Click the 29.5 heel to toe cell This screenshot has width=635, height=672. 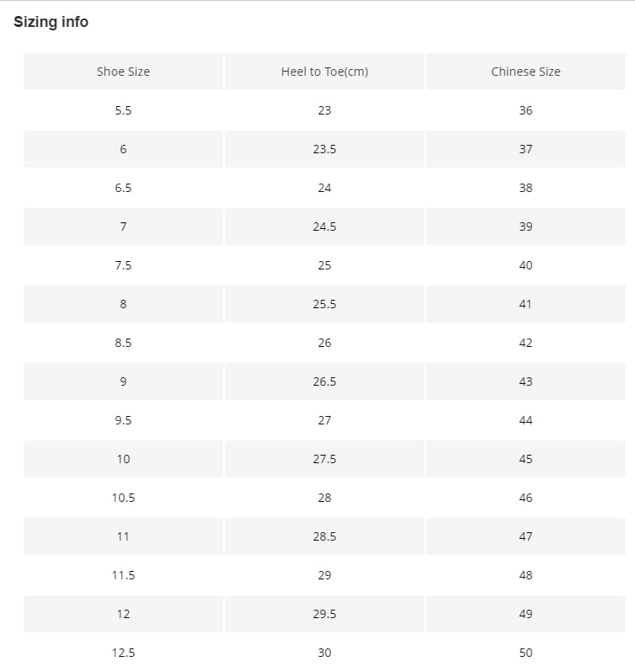pyautogui.click(x=325, y=614)
